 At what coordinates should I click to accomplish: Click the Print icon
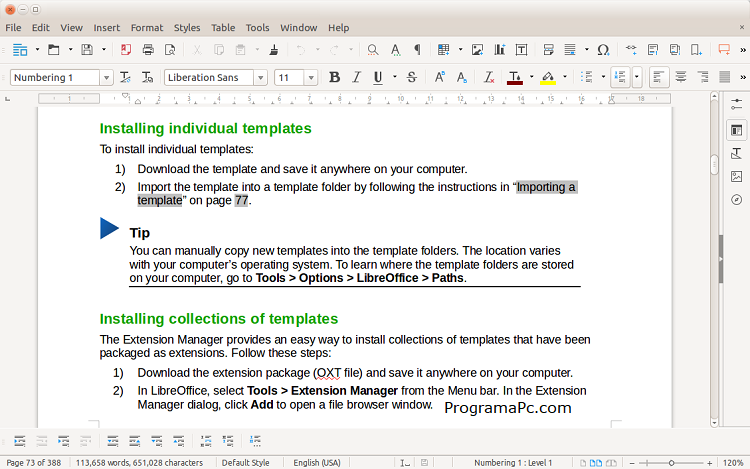point(148,50)
